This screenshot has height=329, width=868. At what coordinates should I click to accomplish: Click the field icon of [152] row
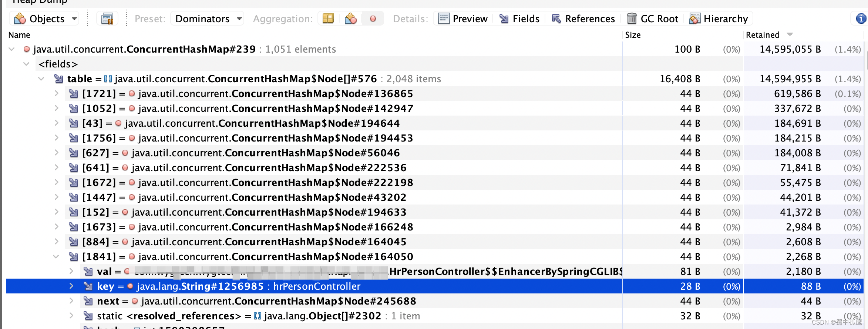[x=73, y=212]
